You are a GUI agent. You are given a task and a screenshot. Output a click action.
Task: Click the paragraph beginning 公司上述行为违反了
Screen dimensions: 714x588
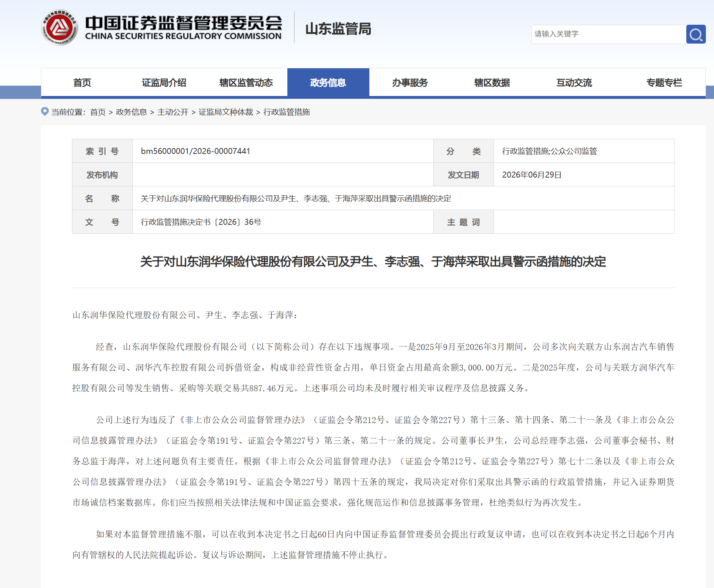coord(373,461)
